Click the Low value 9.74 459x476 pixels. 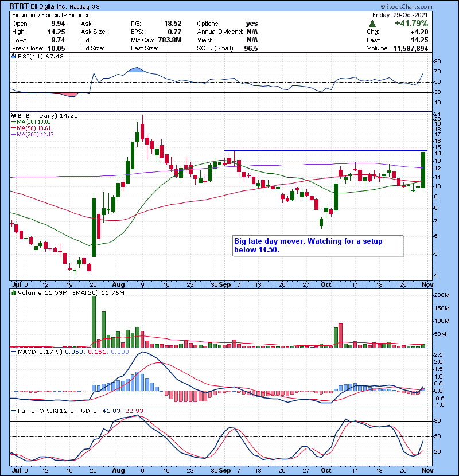point(58,40)
